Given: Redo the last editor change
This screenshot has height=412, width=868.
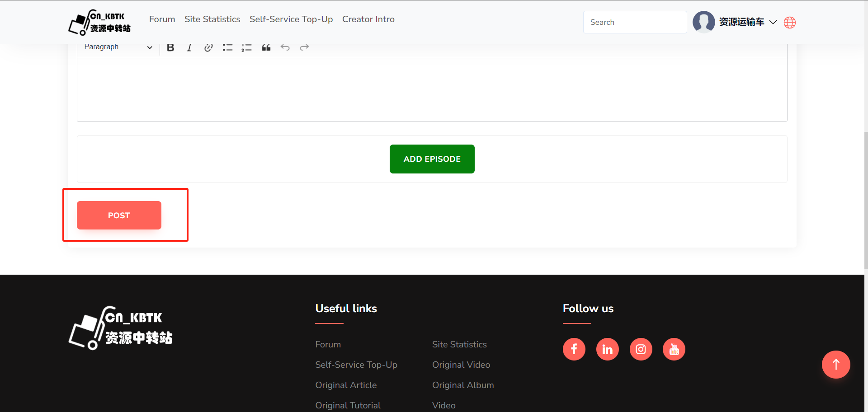Looking at the screenshot, I should (304, 47).
